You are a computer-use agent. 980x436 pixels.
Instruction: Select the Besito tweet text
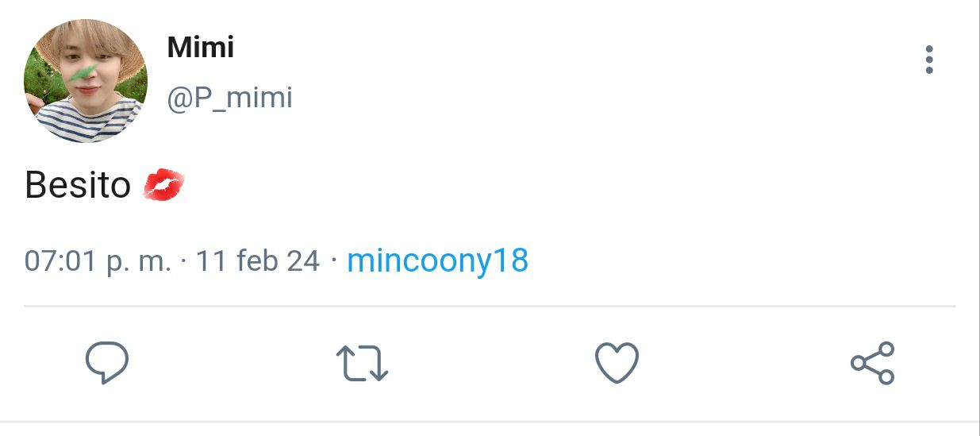click(78, 185)
